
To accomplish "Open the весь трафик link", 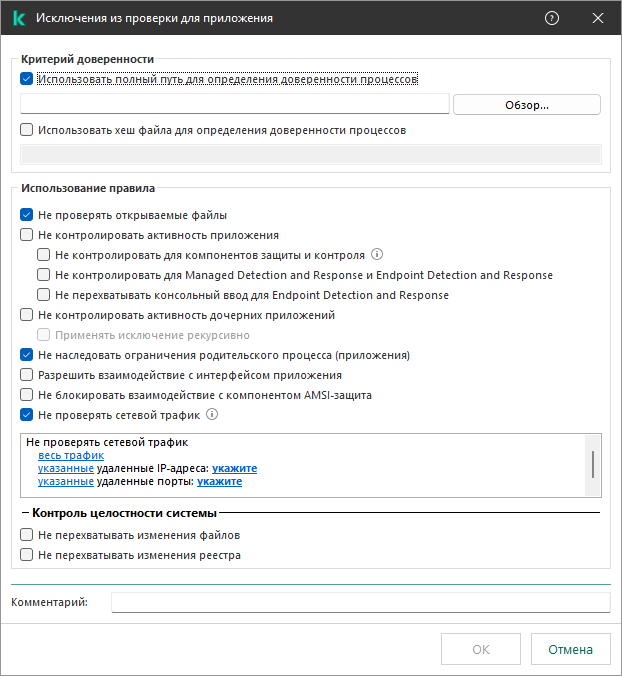I will (71, 455).
